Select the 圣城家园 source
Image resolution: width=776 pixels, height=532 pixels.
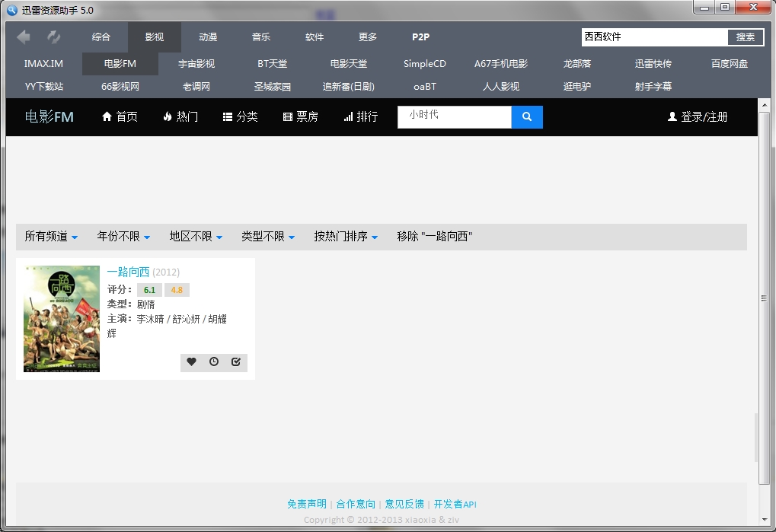point(272,87)
